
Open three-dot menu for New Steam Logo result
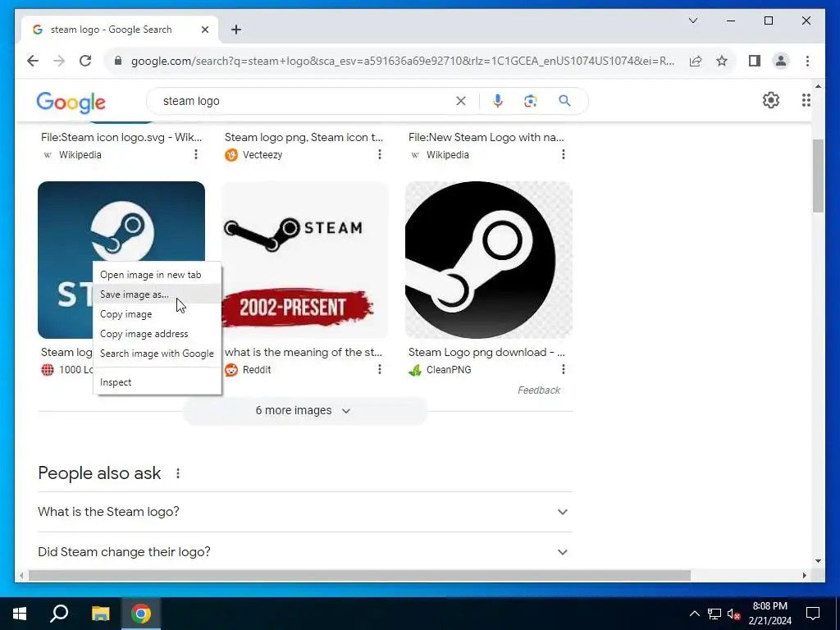563,154
